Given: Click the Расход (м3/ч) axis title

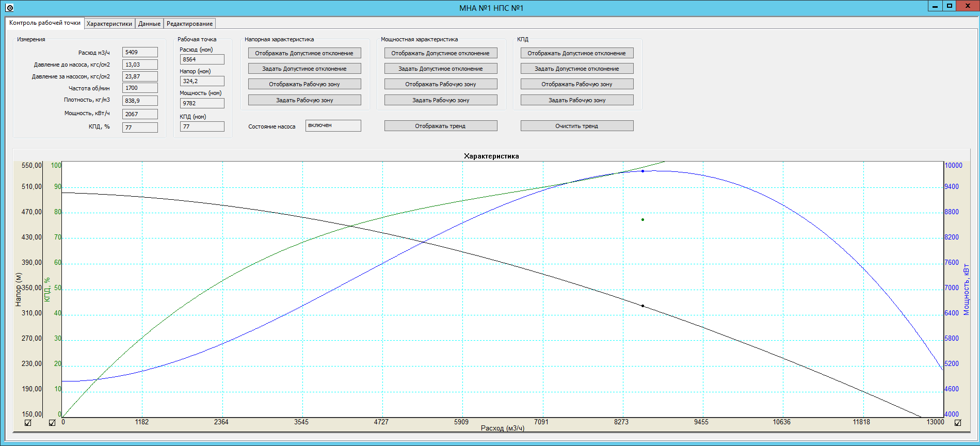Looking at the screenshot, I should coord(503,428).
